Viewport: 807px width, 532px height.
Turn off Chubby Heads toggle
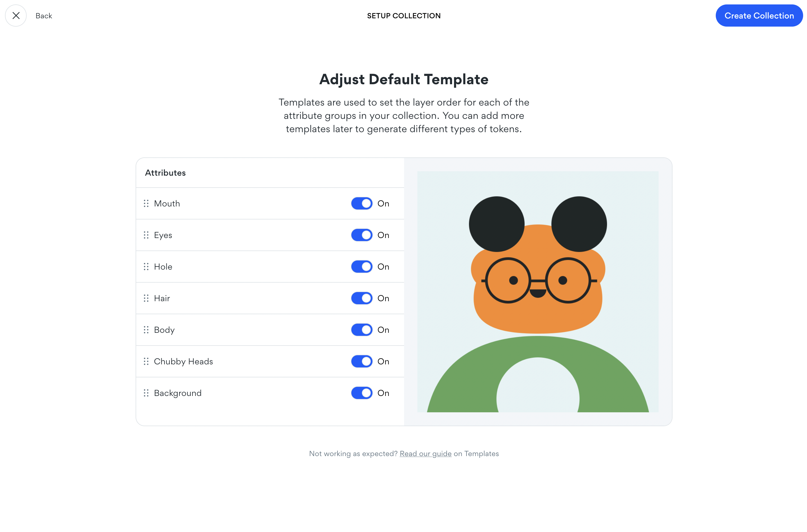tap(362, 361)
